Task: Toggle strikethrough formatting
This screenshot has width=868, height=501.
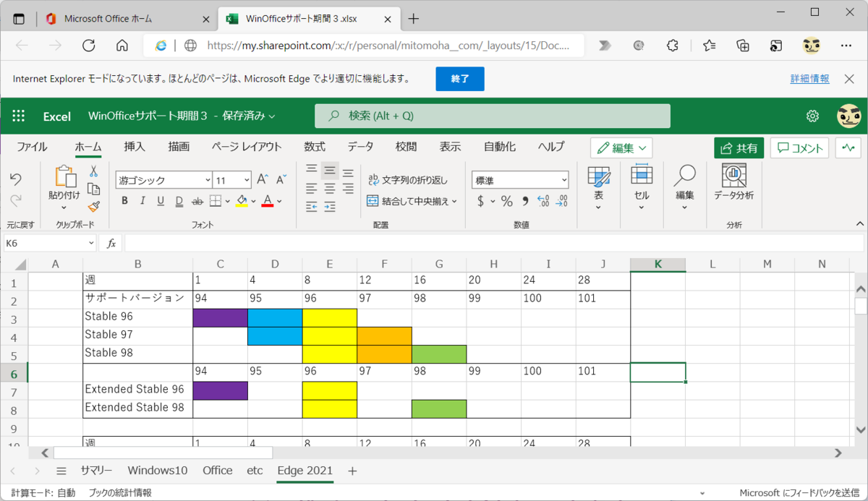Action: coord(197,201)
